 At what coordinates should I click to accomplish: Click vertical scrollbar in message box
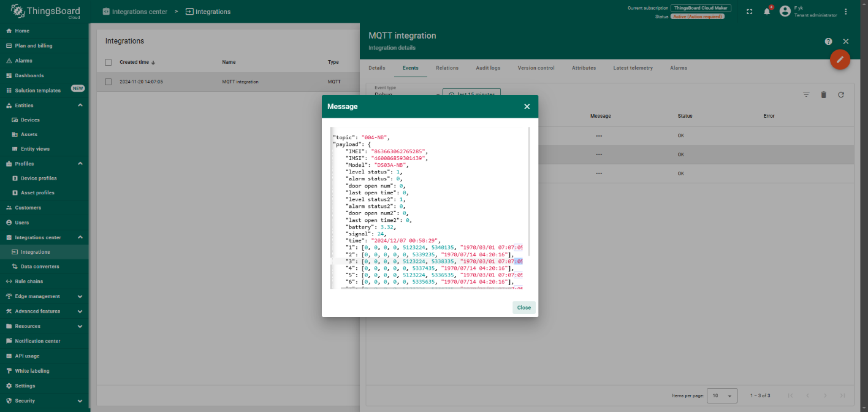point(528,191)
